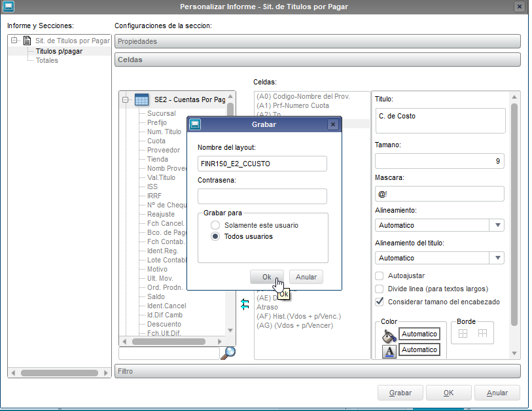Click the field search input box
This screenshot has height=411, width=532.
169,353
